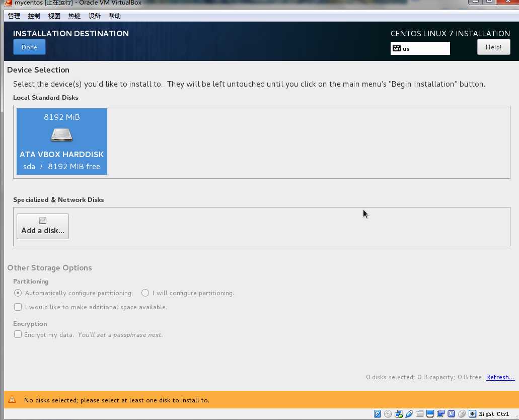The height and width of the screenshot is (420, 519).
Task: Click the Device Selection heading
Action: click(38, 70)
